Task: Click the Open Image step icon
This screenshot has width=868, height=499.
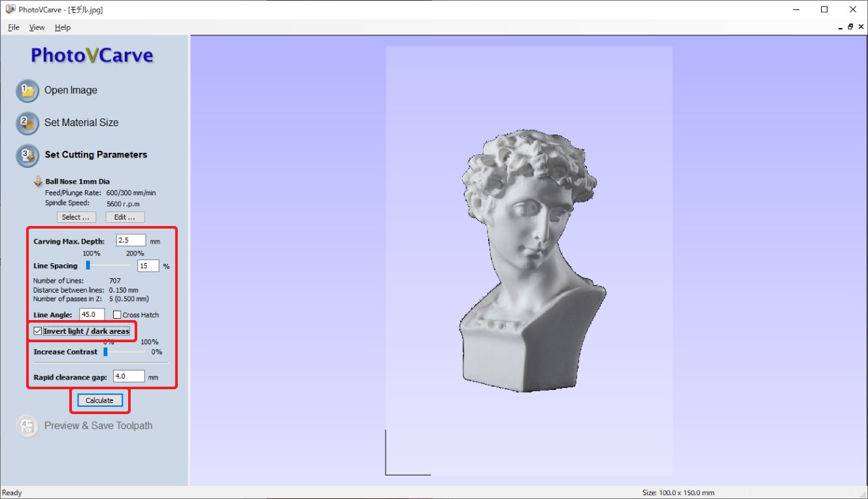Action: pos(27,91)
